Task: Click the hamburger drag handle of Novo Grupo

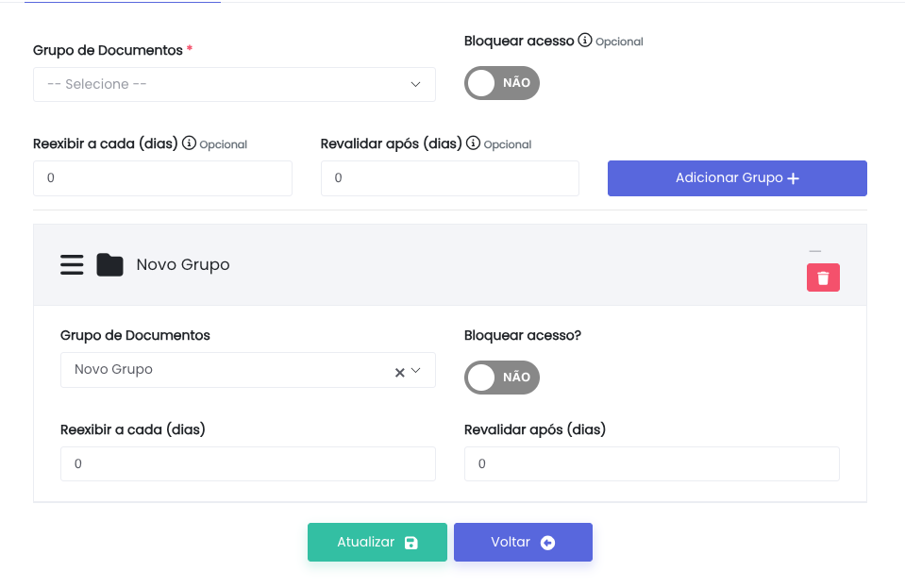Action: pos(72,265)
